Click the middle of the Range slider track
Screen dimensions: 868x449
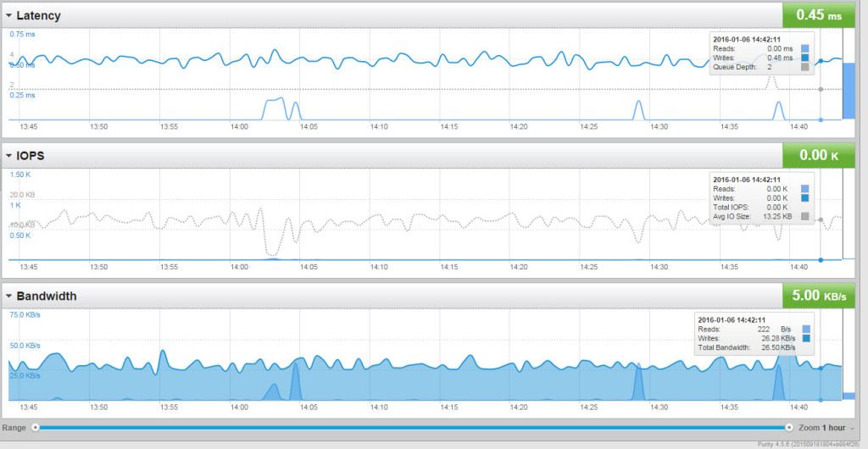[413, 428]
